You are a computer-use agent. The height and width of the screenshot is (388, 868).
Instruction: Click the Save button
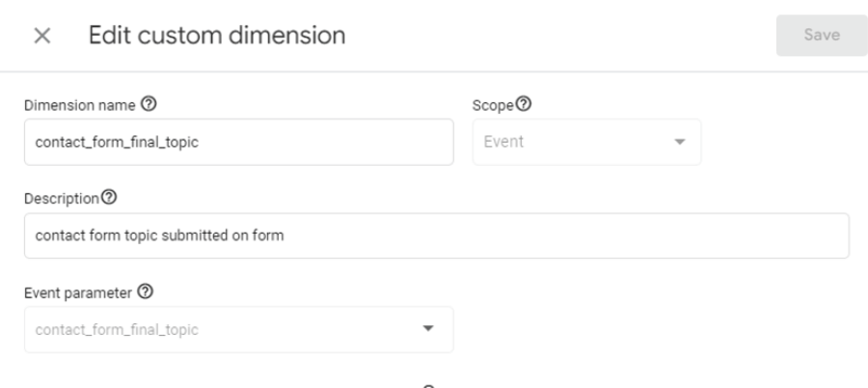pos(822,36)
